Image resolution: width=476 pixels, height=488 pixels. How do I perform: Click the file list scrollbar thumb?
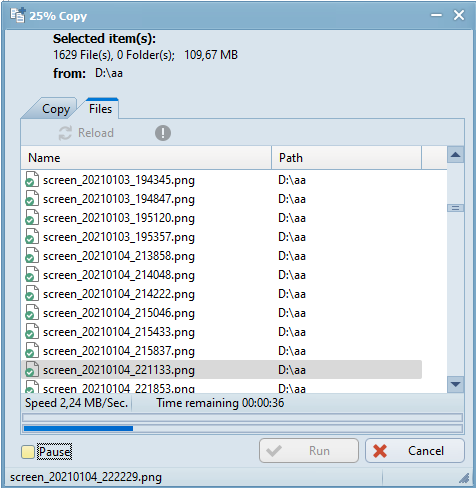455,208
